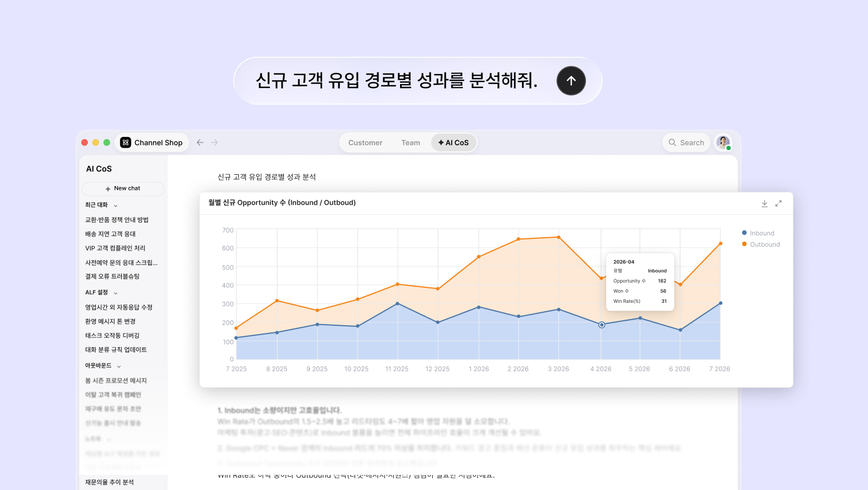Go forward with the right arrow
Screen dimensions: 868x490
pyautogui.click(x=215, y=143)
